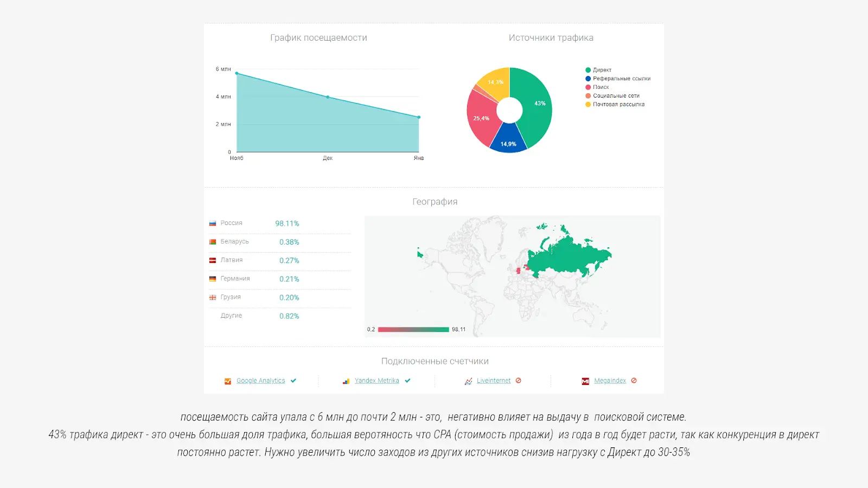
Task: Click the Georgia flag icon
Action: click(213, 297)
